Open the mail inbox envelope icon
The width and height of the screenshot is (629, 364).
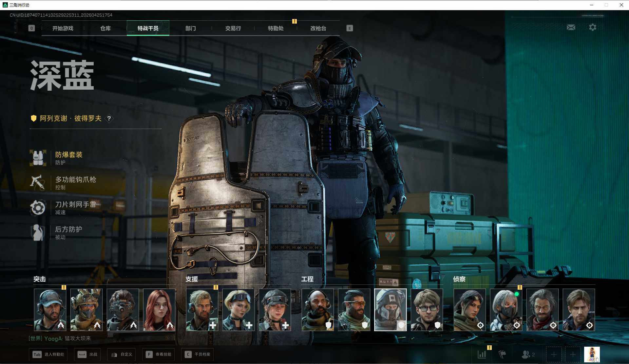click(x=571, y=27)
